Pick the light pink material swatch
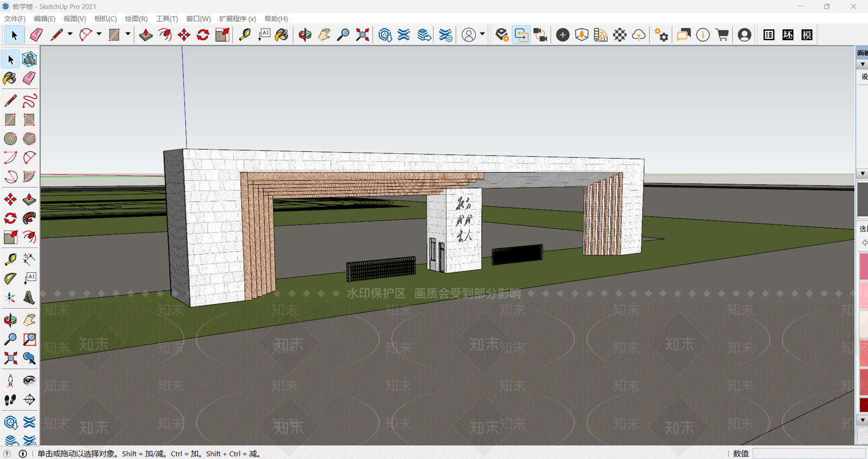Image resolution: width=868 pixels, height=459 pixels. point(864,295)
